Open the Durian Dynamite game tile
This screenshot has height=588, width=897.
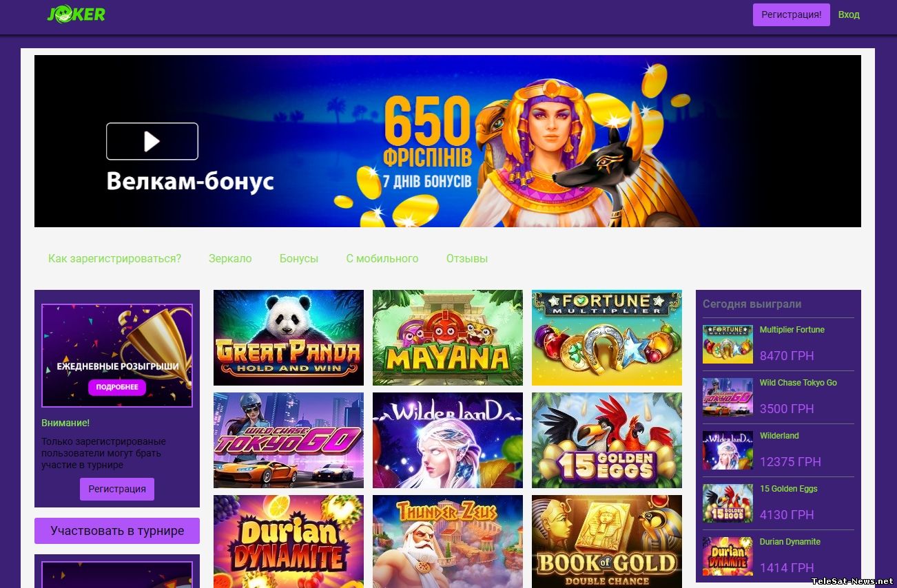coord(289,542)
